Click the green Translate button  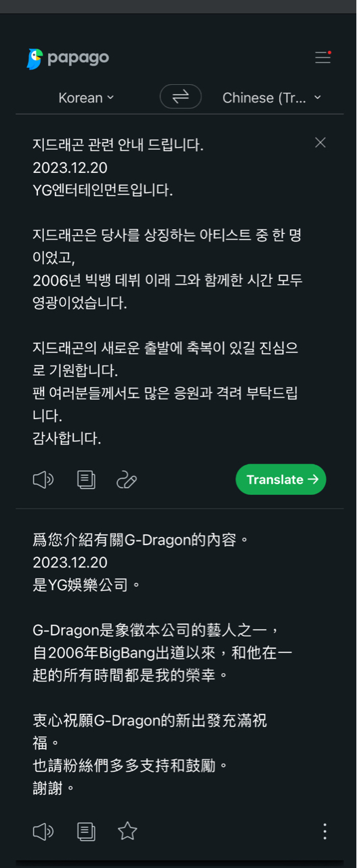[x=281, y=479]
